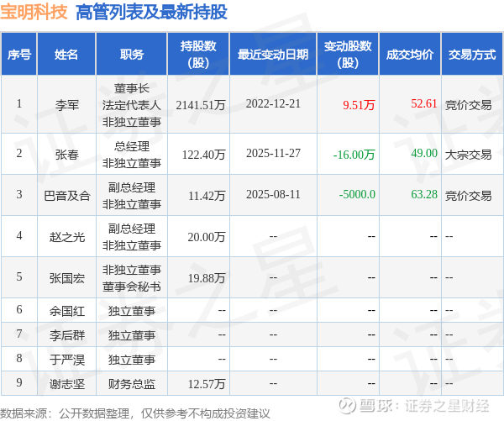Click 巴音及合's 竞价交易 trade type
The height and width of the screenshot is (421, 504).
pyautogui.click(x=469, y=196)
